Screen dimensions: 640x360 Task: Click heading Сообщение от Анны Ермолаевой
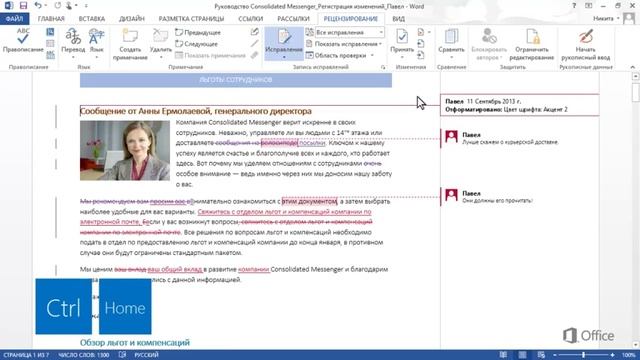(196, 111)
